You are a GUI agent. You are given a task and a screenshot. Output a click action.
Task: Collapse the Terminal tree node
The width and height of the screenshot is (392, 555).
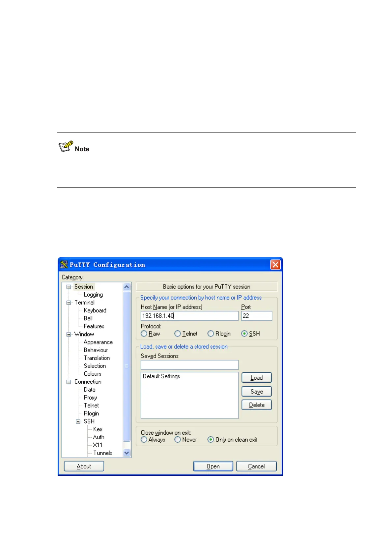(69, 303)
